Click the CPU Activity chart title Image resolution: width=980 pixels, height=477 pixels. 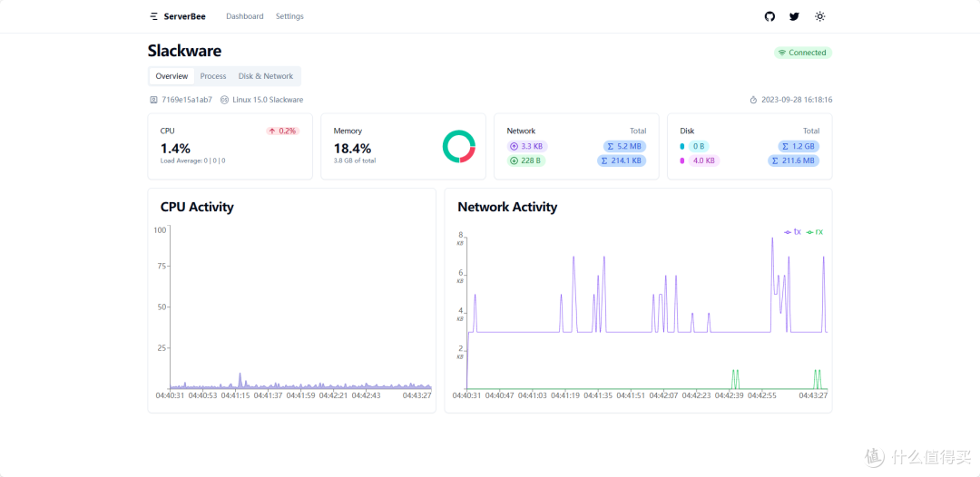point(197,207)
